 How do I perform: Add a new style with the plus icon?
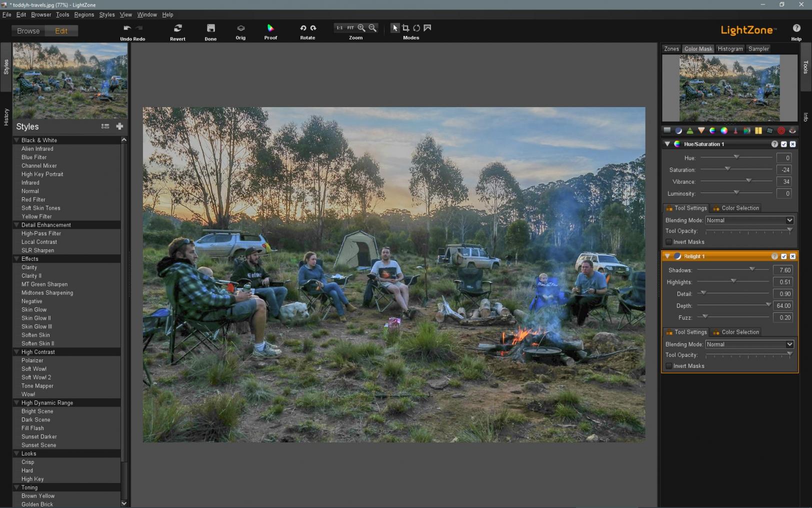[119, 127]
